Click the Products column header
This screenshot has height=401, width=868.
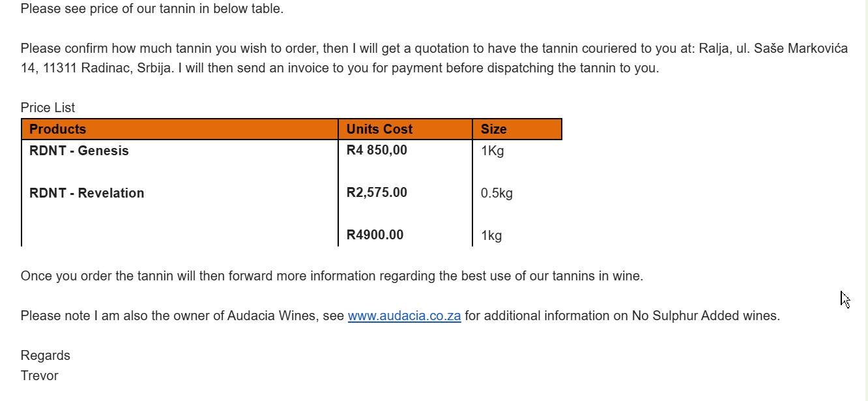(180, 129)
